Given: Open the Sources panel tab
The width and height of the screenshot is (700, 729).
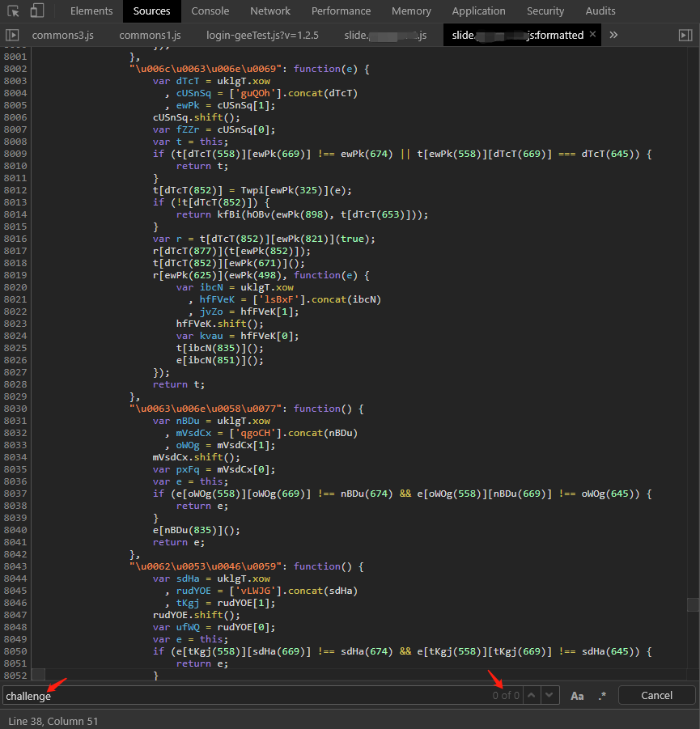Looking at the screenshot, I should (x=151, y=11).
